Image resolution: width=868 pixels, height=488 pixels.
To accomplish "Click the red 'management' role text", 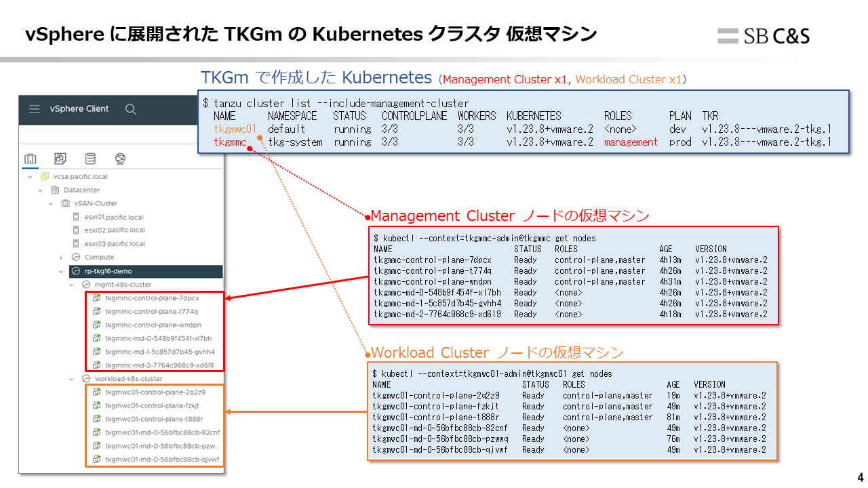I will [x=631, y=142].
